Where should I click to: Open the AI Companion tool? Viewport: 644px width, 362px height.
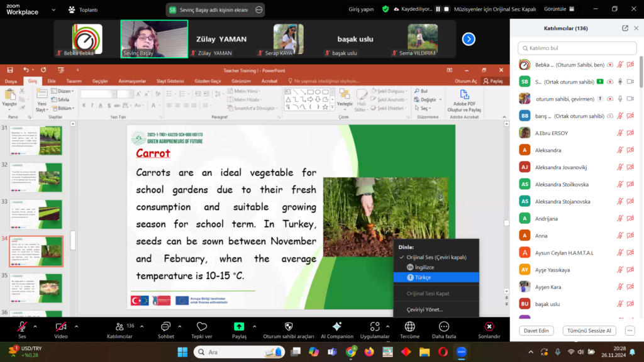(x=336, y=327)
